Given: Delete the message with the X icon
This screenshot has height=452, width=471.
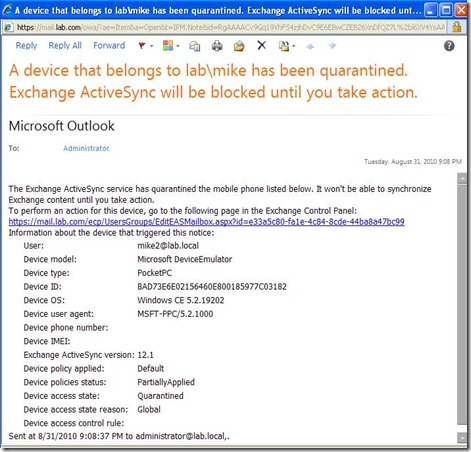Looking at the screenshot, I should tap(262, 45).
